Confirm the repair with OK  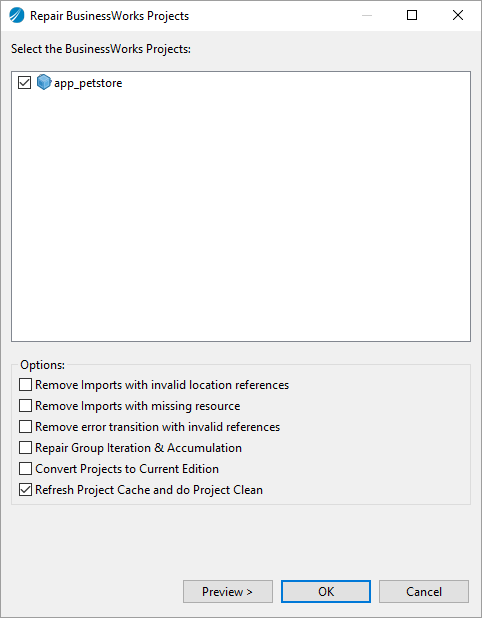(x=326, y=592)
